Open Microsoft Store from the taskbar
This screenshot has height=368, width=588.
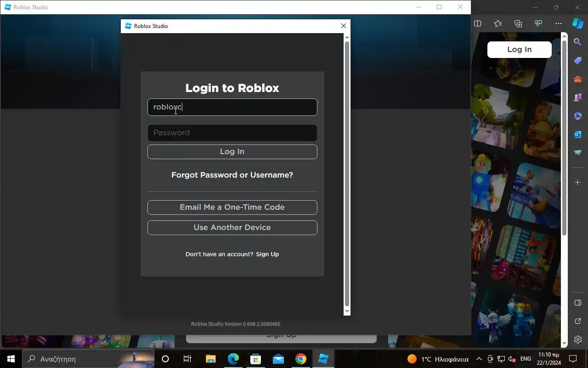(x=256, y=359)
